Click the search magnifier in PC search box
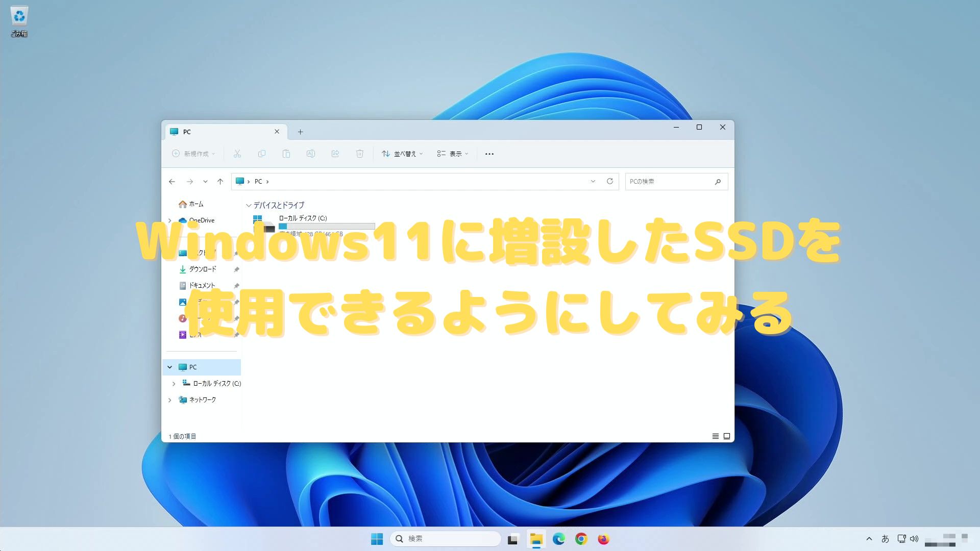This screenshot has width=980, height=551. pos(718,182)
